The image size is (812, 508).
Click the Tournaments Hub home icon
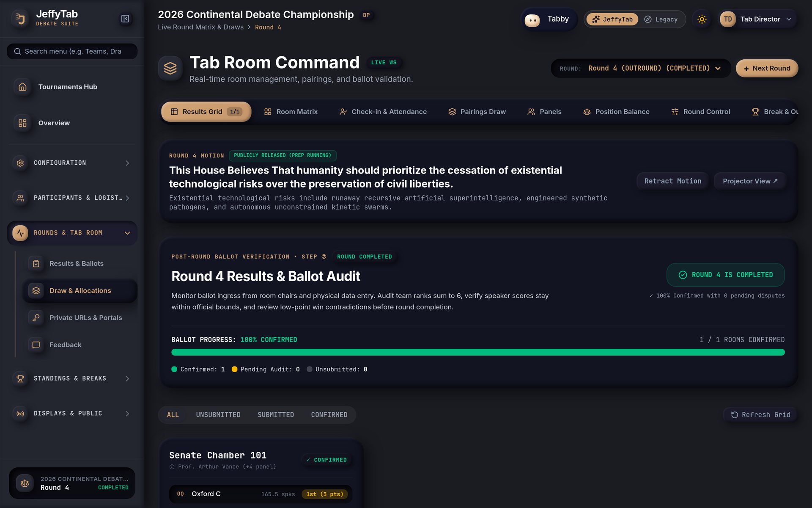(22, 87)
